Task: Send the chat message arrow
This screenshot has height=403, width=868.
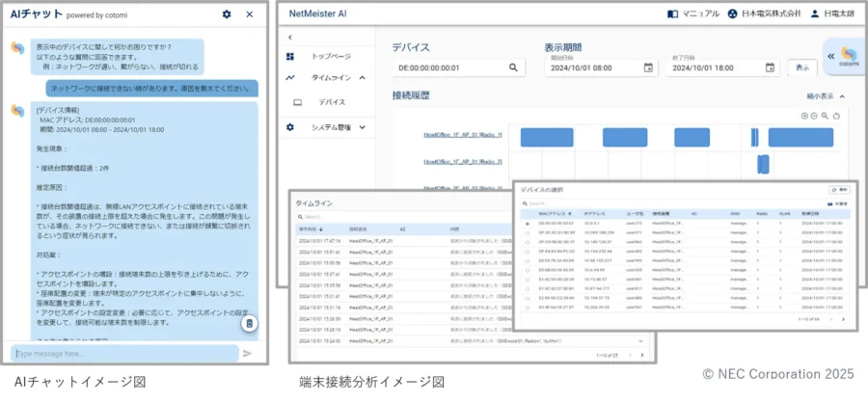Action: pyautogui.click(x=248, y=353)
